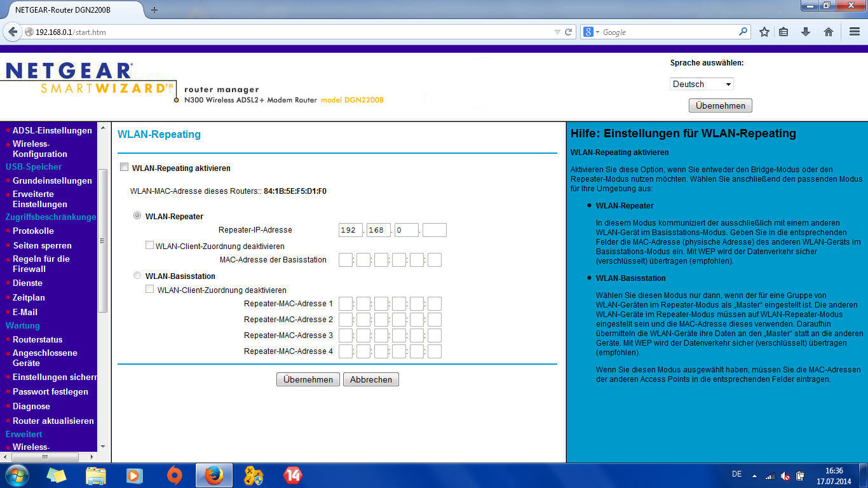Select the WLAN-Repeater radio button
This screenshot has height=488, width=868.
137,216
